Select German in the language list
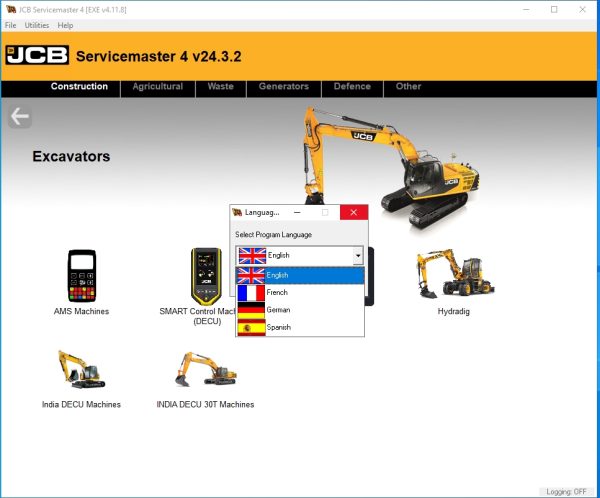 (300, 310)
